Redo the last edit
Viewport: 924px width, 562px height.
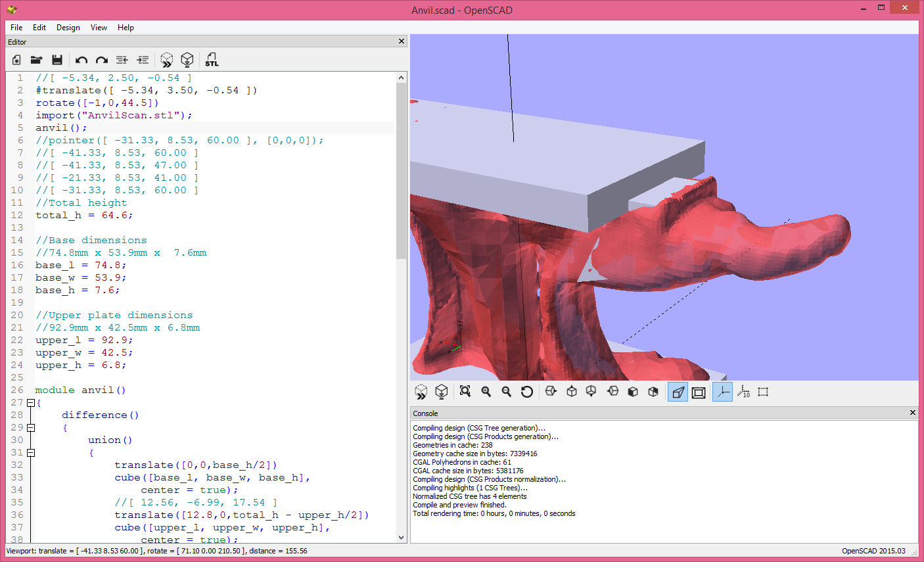[x=101, y=60]
